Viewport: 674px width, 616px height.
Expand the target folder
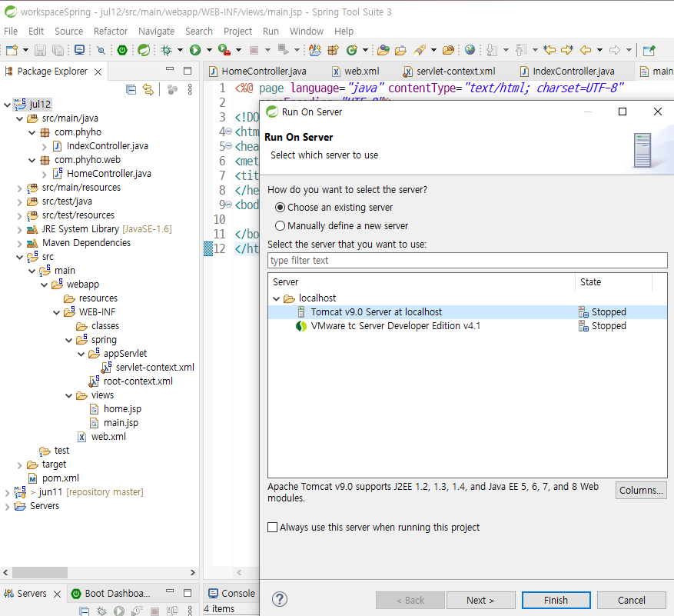click(19, 465)
